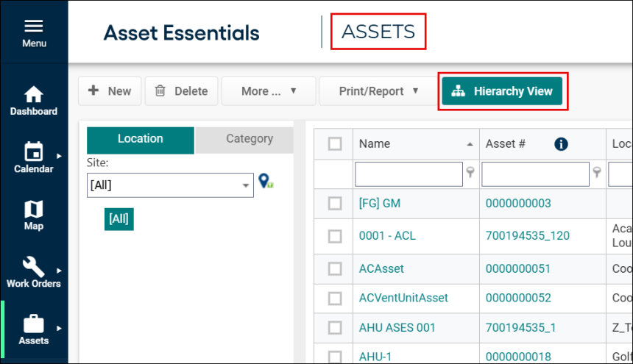This screenshot has width=633, height=364.
Task: Click asset number 700194535_120
Action: (527, 235)
